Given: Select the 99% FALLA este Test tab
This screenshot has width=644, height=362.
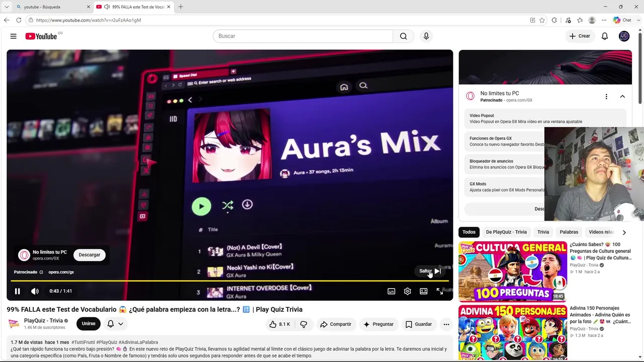Looking at the screenshot, I should [133, 7].
